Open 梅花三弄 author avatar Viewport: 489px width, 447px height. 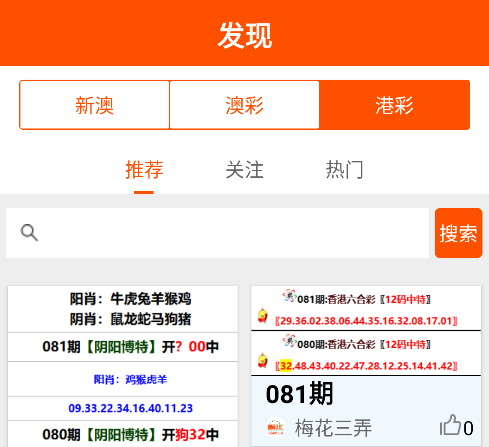275,427
